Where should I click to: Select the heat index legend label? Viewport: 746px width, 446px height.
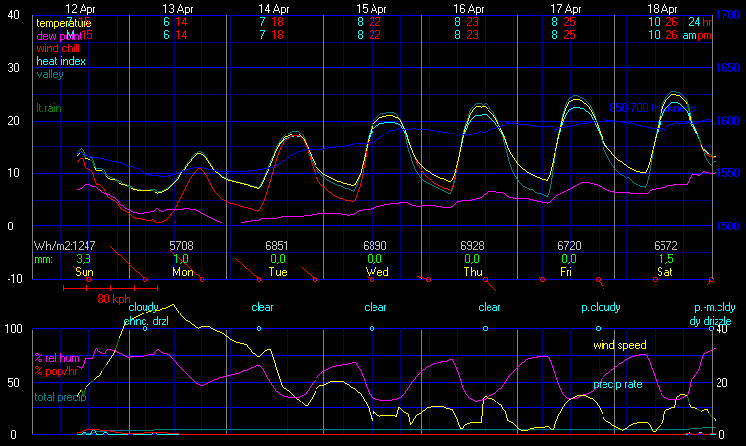[x=63, y=60]
